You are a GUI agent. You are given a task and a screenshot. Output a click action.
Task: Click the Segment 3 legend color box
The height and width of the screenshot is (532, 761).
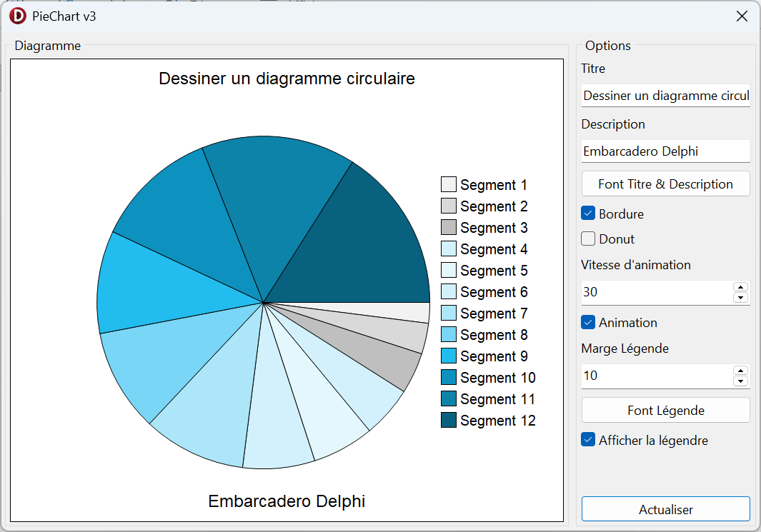[x=449, y=227]
